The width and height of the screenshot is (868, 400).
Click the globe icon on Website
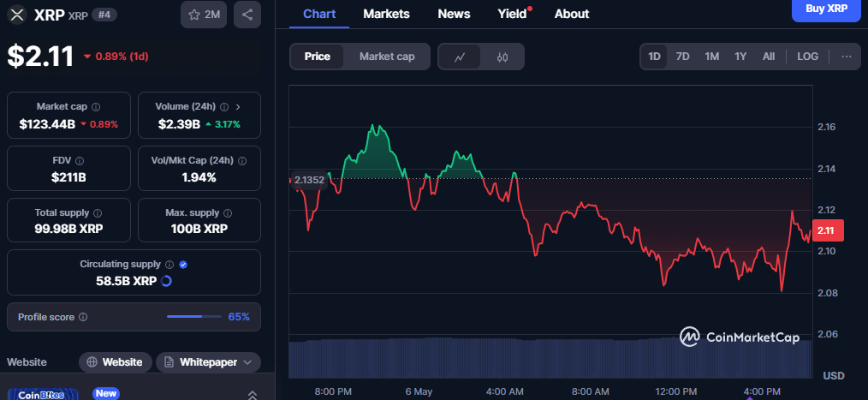pyautogui.click(x=92, y=362)
